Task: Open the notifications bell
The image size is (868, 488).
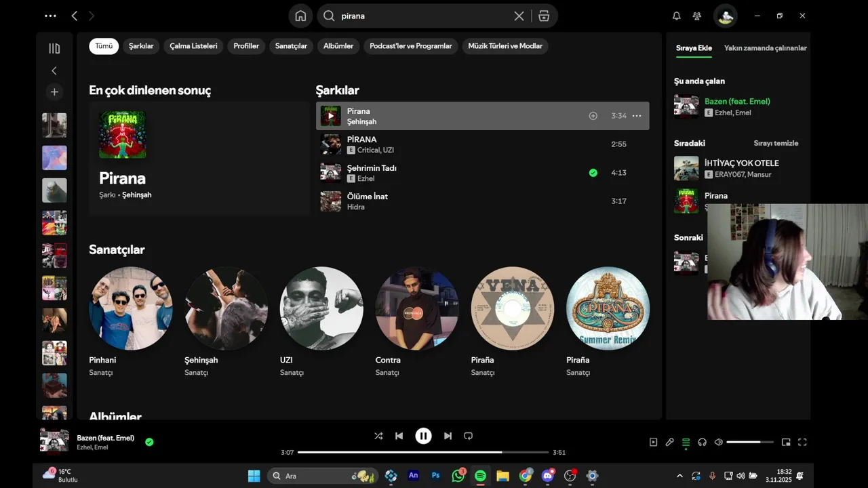Action: pos(676,16)
